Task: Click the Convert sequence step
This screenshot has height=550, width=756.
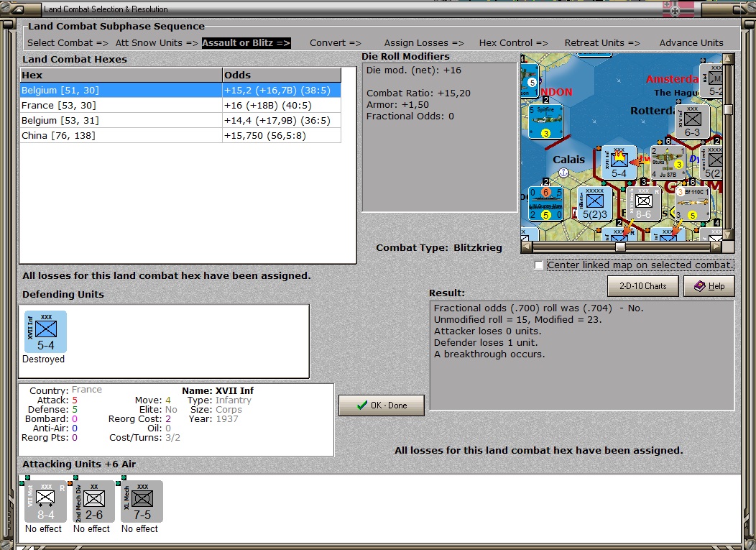Action: [x=335, y=42]
